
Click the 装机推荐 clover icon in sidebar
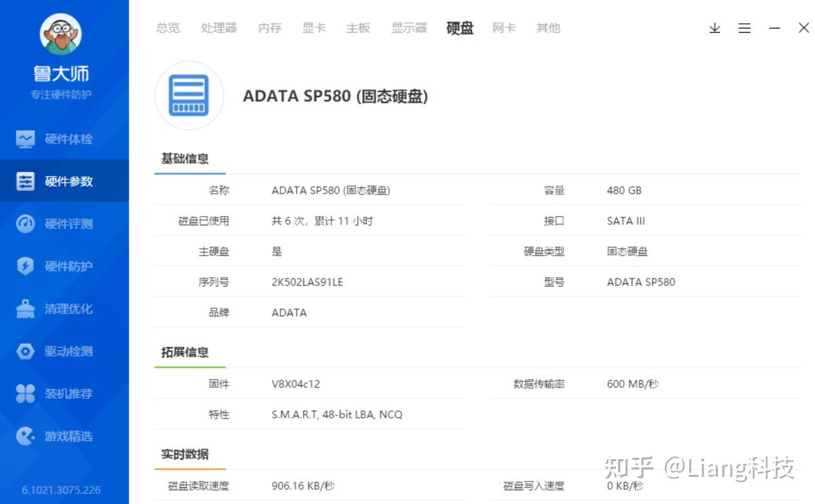[25, 393]
